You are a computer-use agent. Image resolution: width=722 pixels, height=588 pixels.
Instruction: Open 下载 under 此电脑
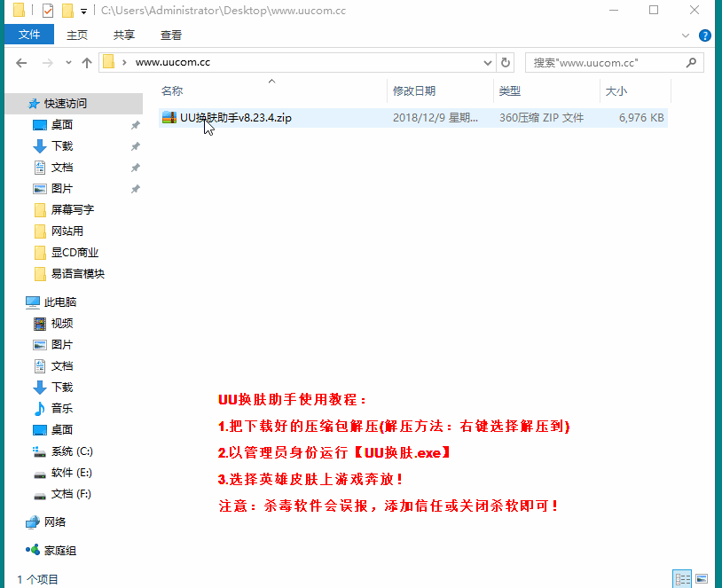pyautogui.click(x=62, y=388)
